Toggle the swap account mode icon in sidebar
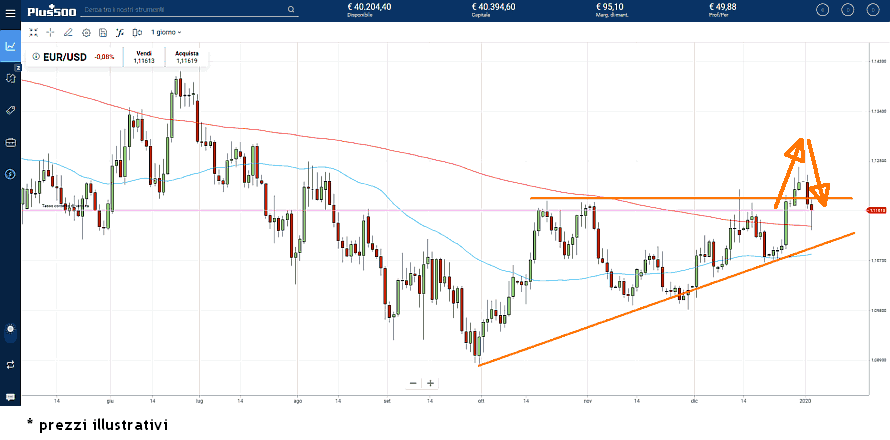The image size is (890, 440). point(10,364)
